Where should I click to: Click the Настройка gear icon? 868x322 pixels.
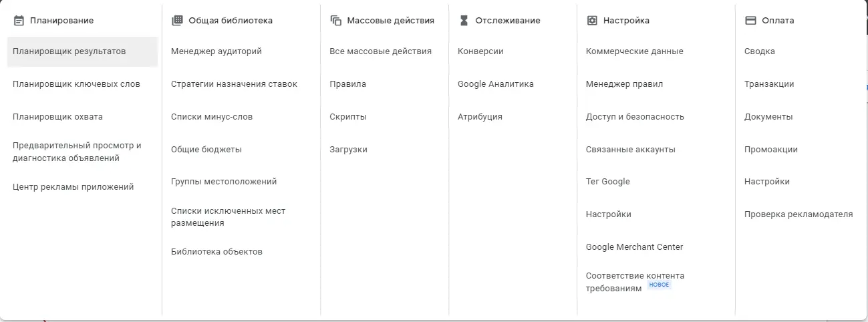tap(592, 21)
